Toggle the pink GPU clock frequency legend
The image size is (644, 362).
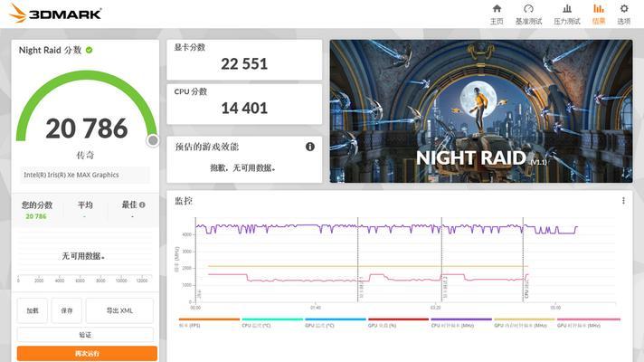[589, 322]
